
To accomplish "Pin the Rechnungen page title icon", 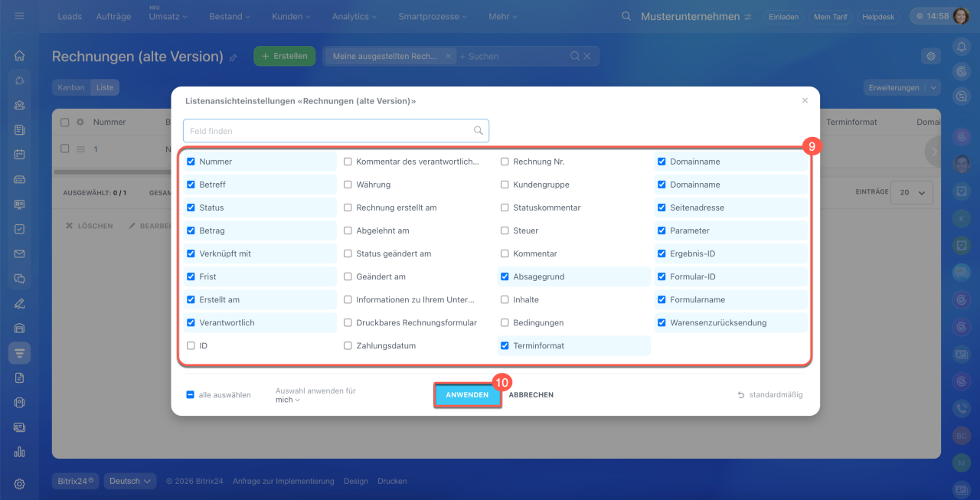I will pyautogui.click(x=234, y=57).
